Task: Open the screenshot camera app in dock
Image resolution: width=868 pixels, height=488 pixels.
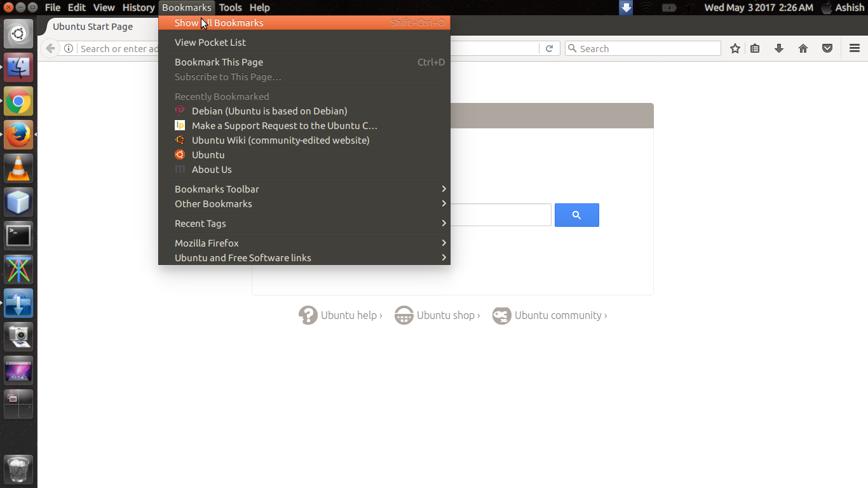Action: (18, 337)
